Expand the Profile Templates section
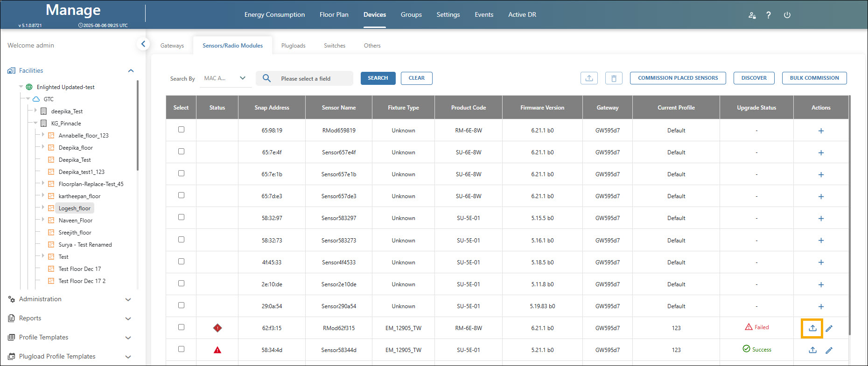The image size is (868, 366). coord(128,338)
